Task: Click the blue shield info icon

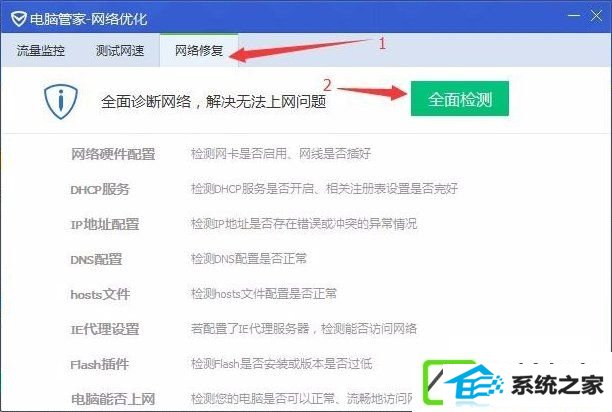Action: click(x=60, y=101)
